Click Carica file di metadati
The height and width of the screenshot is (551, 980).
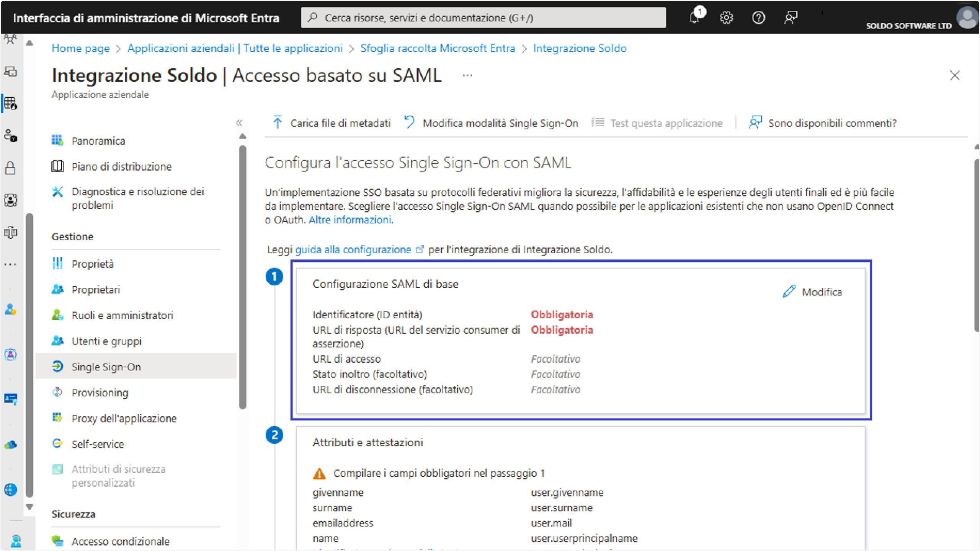point(332,123)
